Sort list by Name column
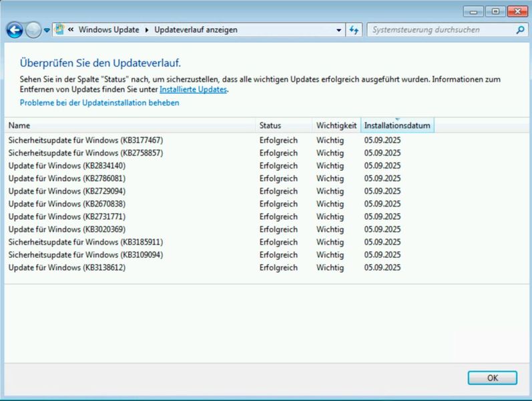532x401 pixels. pyautogui.click(x=130, y=126)
